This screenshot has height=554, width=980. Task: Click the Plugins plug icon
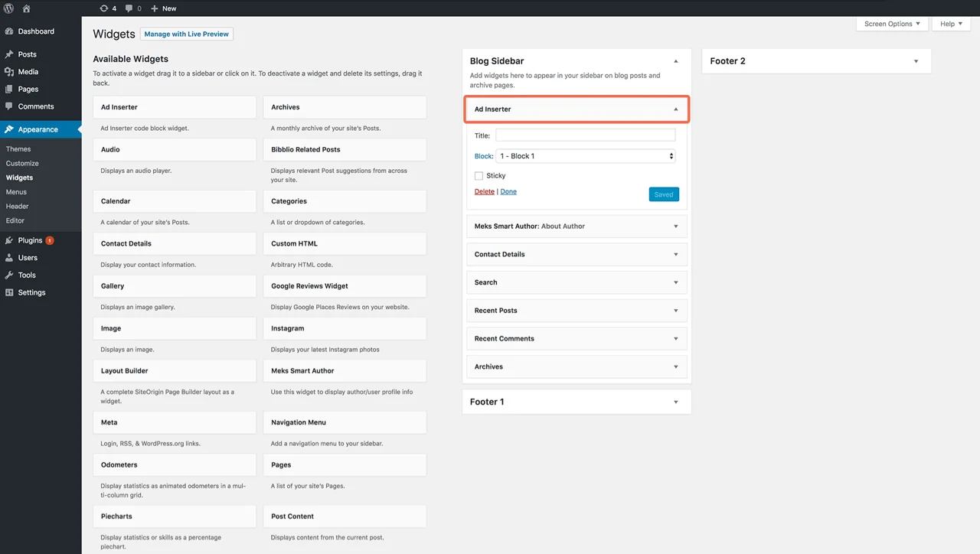[9, 240]
